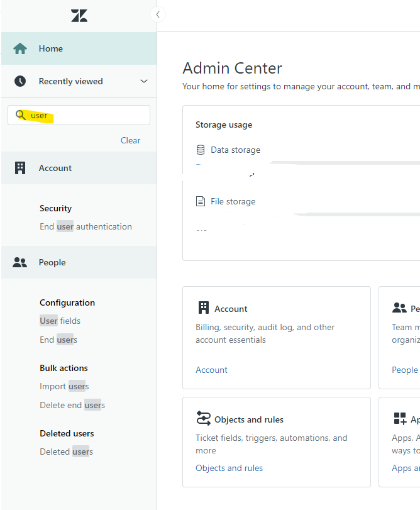420x510 pixels.
Task: Click the File storage document icon
Action: coord(201,201)
